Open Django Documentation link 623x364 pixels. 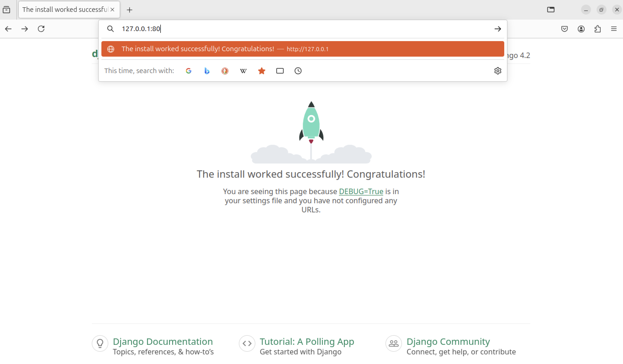point(163,341)
